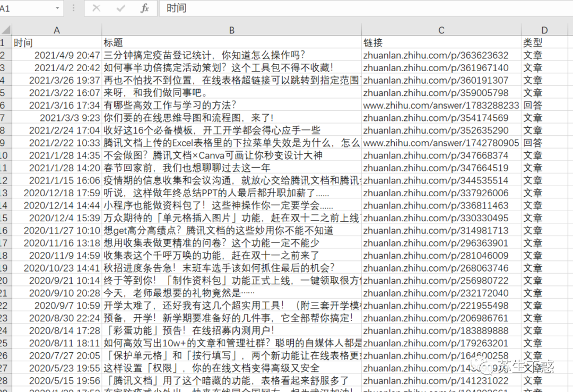Select the 回答 cell in row 9
This screenshot has height=392, width=573.
(544, 143)
